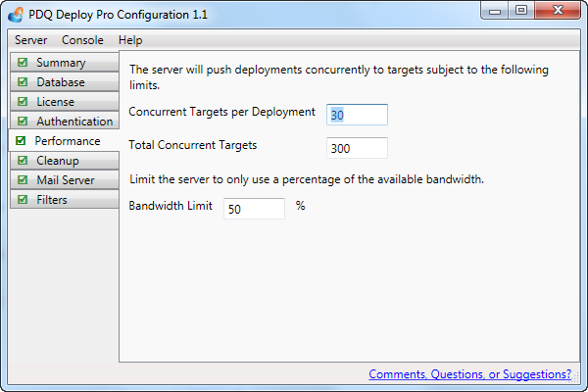Switch to the Filters tab
The width and height of the screenshot is (588, 392).
click(65, 200)
